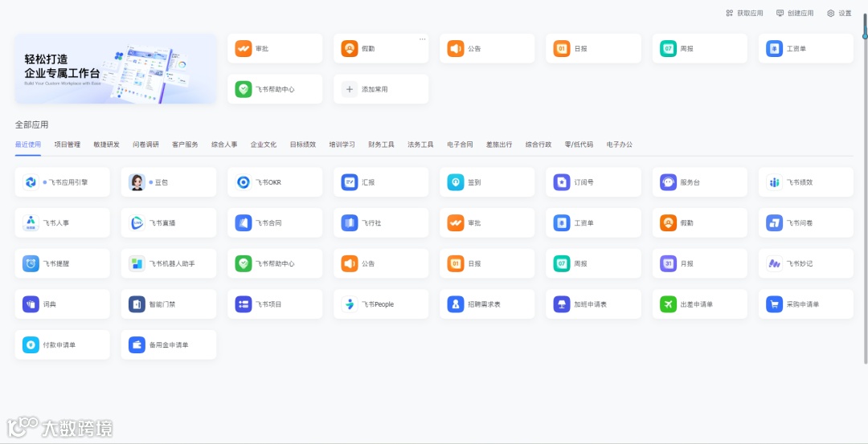Switch to the 培训学习 tab
868x444 pixels.
(342, 145)
